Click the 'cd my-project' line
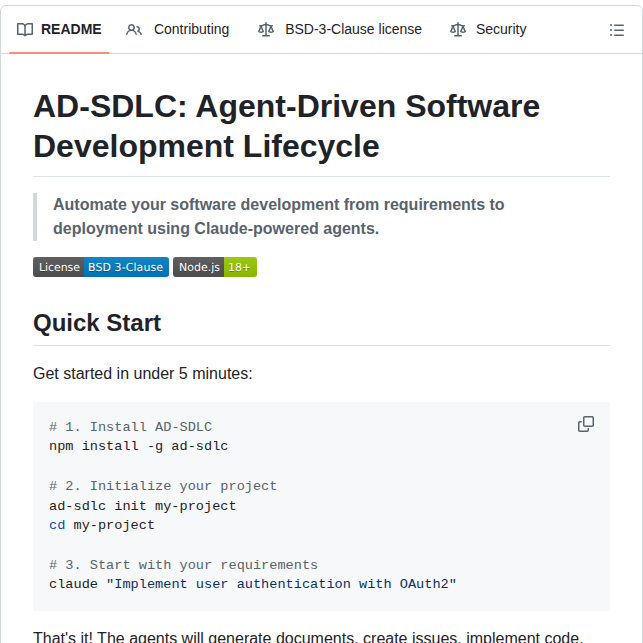This screenshot has height=643, width=643. 102,525
